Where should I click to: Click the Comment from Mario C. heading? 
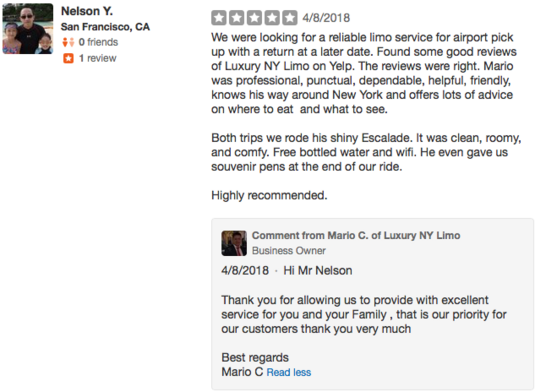pyautogui.click(x=356, y=235)
